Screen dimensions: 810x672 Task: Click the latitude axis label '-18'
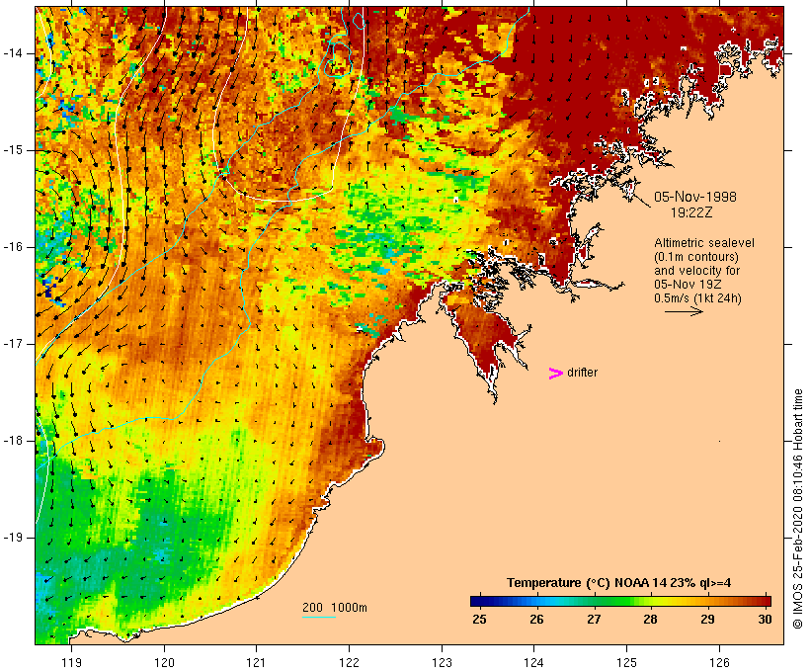13,441
